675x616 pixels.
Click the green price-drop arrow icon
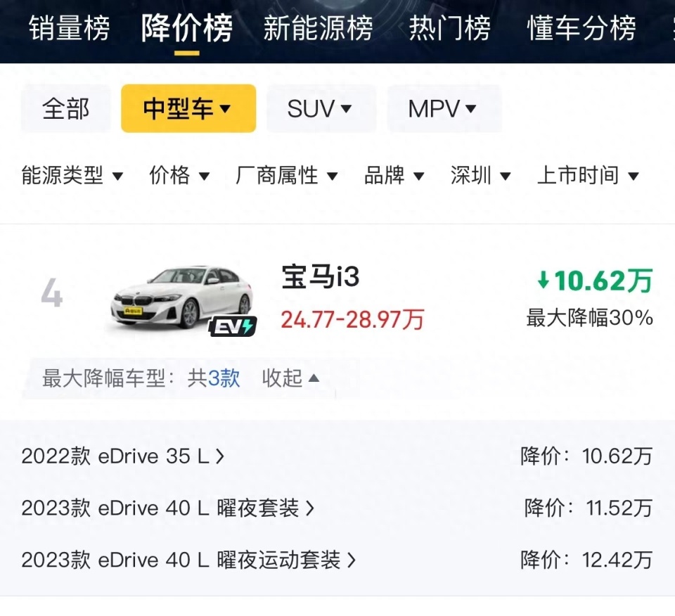(x=543, y=281)
